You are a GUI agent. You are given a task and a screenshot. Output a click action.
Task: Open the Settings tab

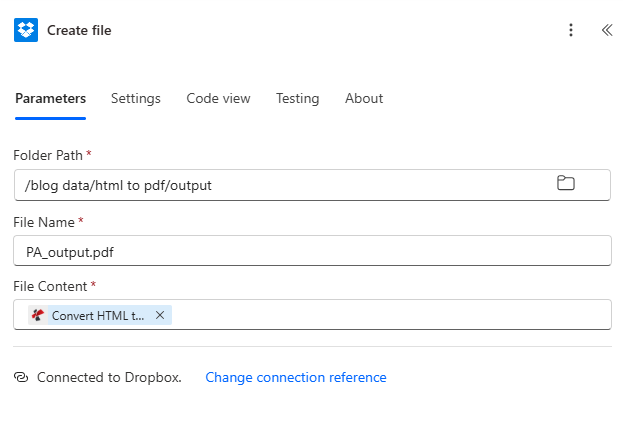136,98
